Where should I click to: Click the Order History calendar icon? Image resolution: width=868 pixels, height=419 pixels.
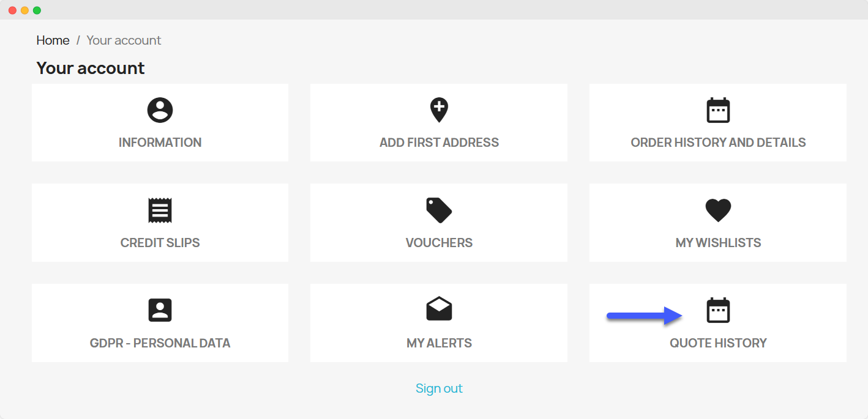pyautogui.click(x=718, y=111)
